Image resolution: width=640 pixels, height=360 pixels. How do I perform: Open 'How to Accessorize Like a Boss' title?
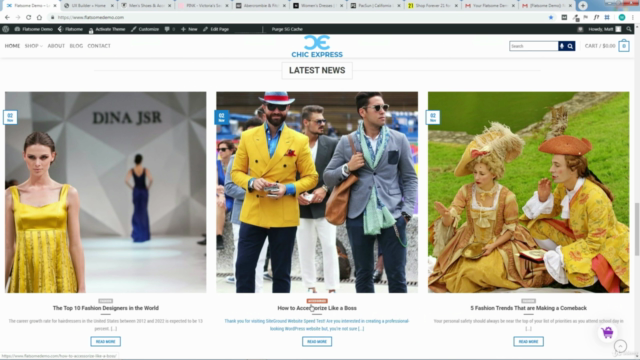click(317, 308)
